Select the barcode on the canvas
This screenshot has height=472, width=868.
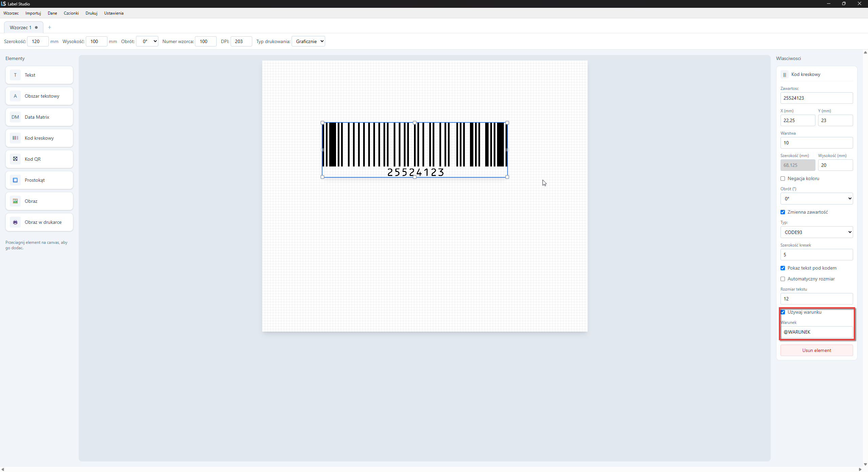[415, 150]
